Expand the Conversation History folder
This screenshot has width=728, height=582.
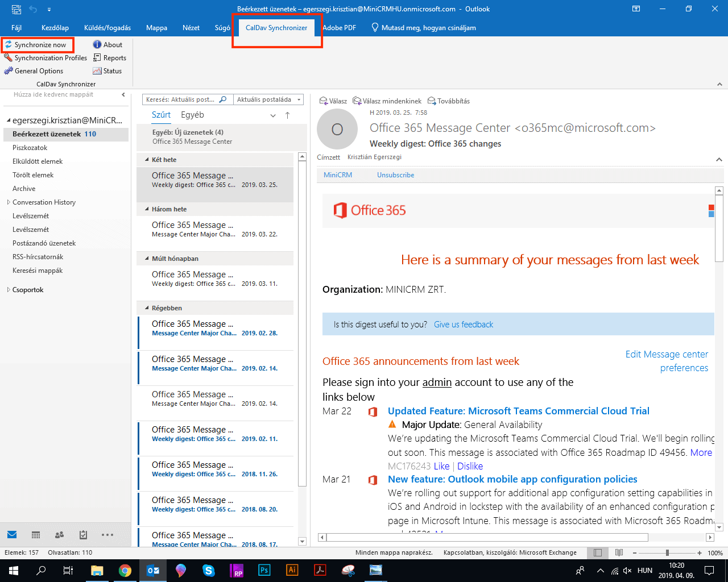[x=8, y=202]
